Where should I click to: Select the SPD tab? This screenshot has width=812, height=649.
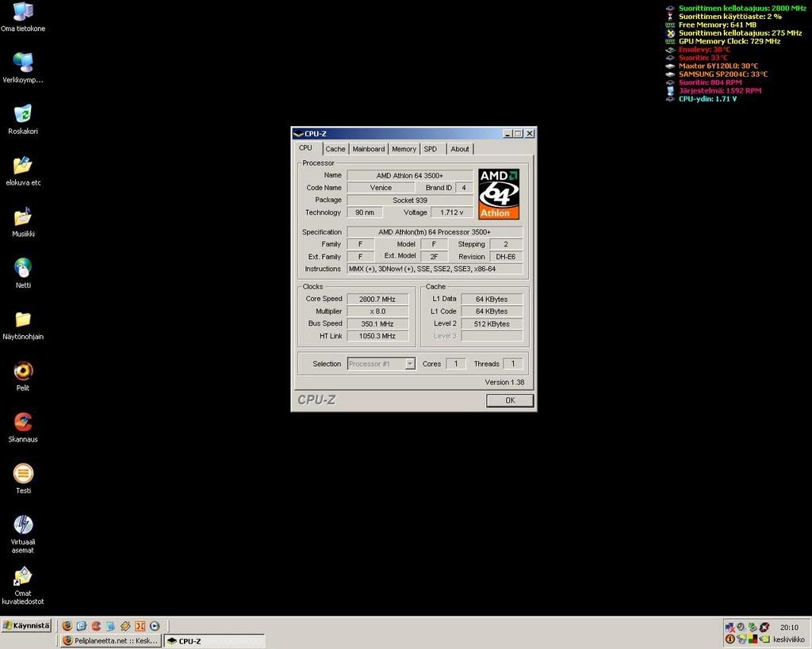click(x=430, y=149)
